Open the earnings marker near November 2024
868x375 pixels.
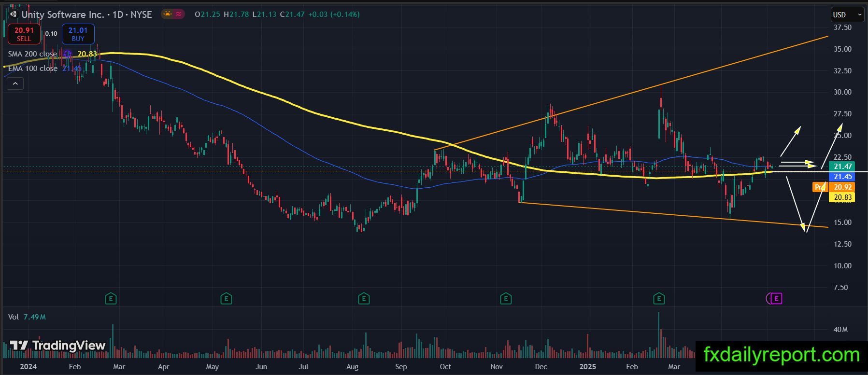pos(506,299)
